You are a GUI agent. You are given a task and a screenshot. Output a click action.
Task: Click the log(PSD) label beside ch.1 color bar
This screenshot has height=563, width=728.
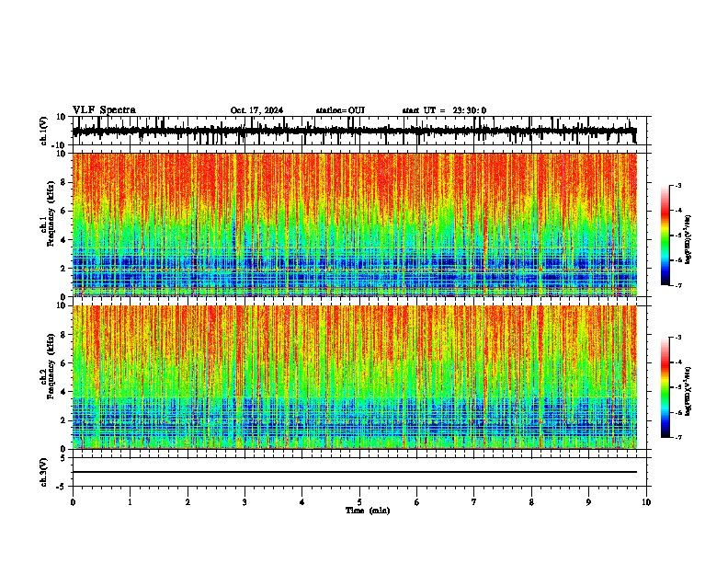[x=688, y=240]
